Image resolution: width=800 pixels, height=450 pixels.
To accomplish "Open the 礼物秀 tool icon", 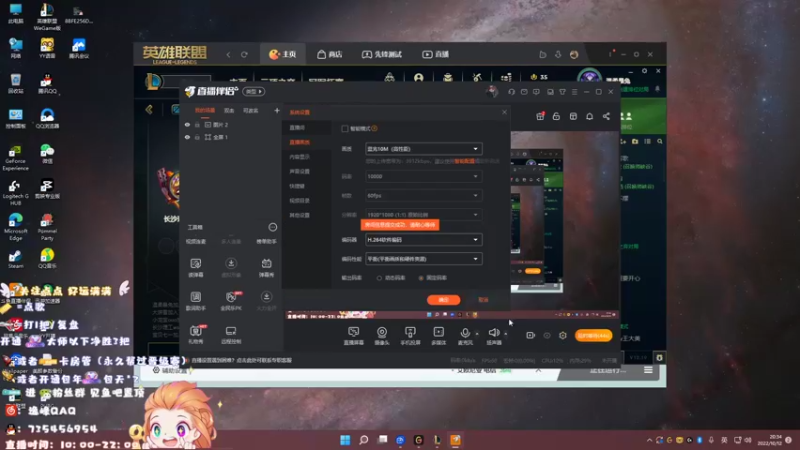I will click(x=196, y=334).
